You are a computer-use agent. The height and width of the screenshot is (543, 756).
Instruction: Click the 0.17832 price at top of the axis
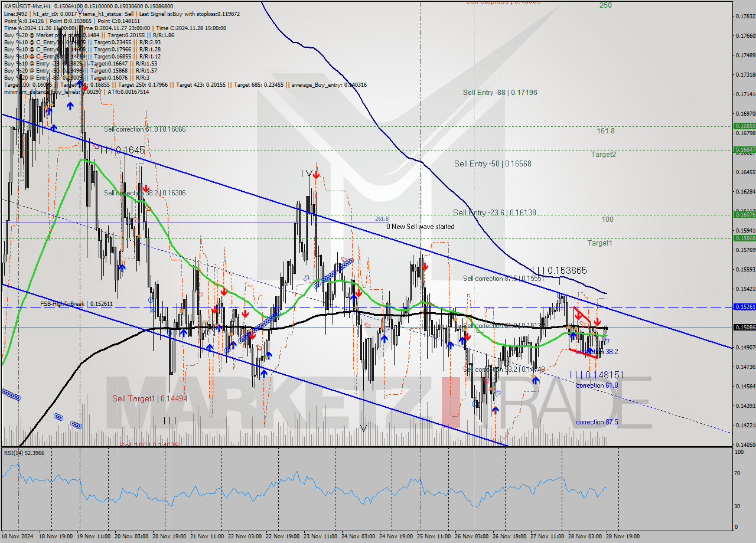(x=745, y=16)
